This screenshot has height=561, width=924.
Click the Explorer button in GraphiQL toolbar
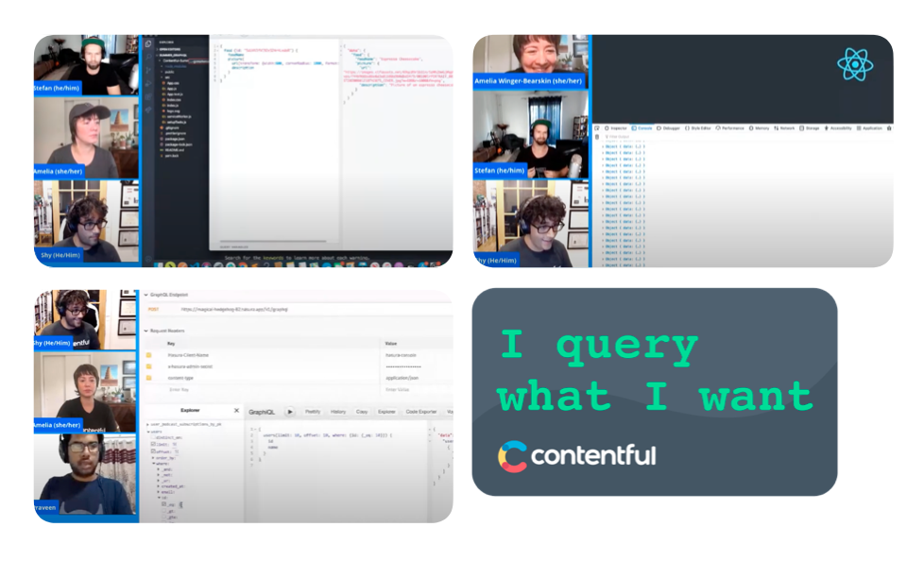[386, 412]
